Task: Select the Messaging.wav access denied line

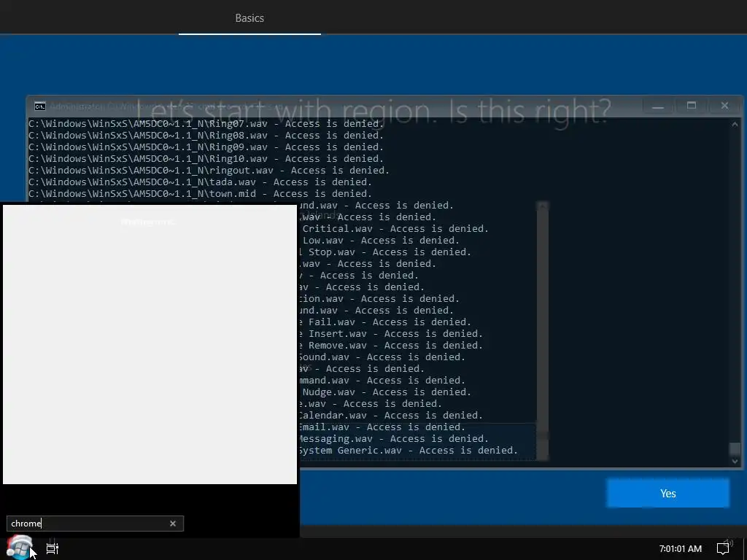Action: coord(393,438)
